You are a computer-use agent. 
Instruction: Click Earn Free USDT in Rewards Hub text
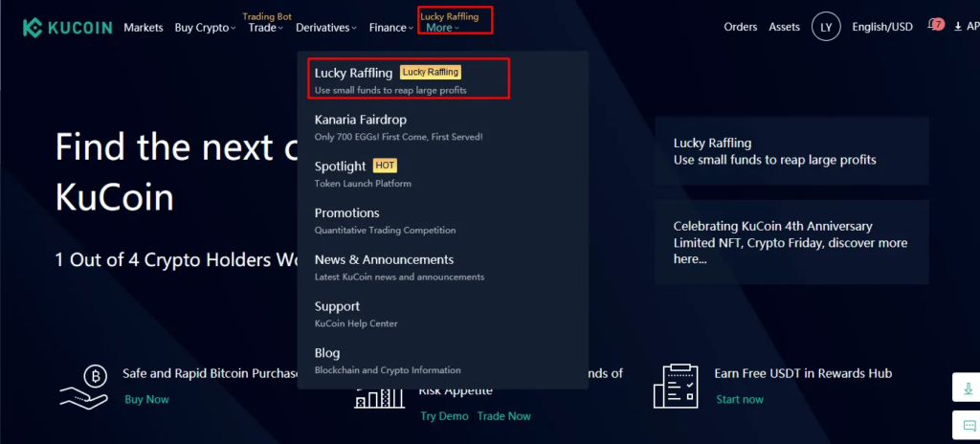click(803, 373)
